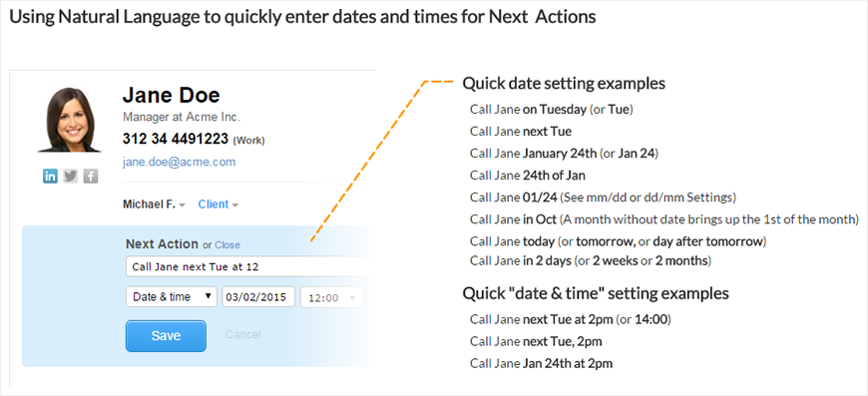Open Jane Doe's Facebook profile icon
Viewport: 868px width, 396px height.
(91, 177)
